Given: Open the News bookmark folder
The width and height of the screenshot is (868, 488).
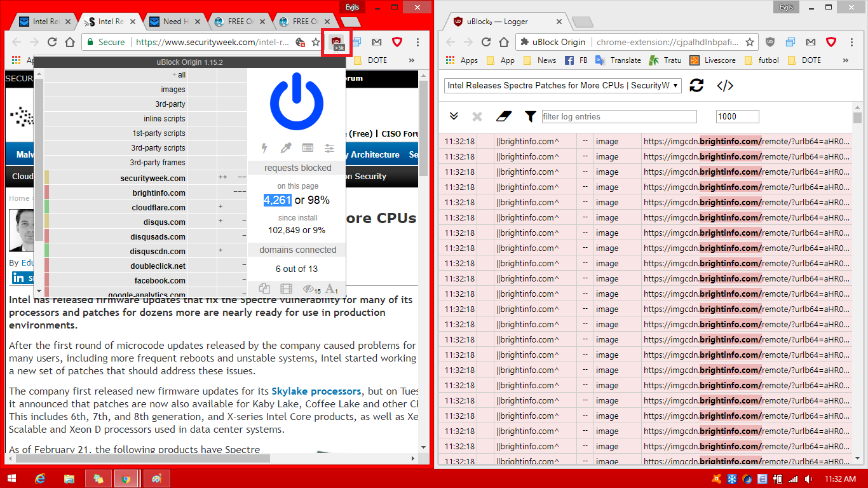Looking at the screenshot, I should (x=539, y=60).
